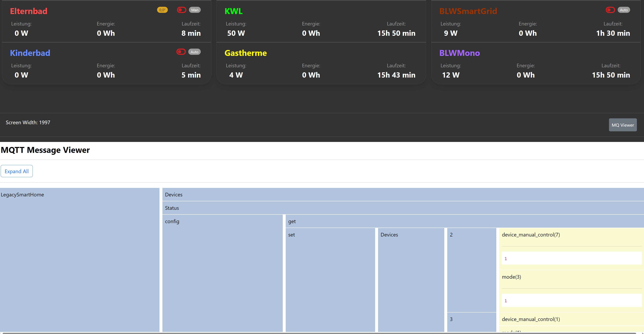Click the Kinderbad Auto mode badge
Image resolution: width=644 pixels, height=334 pixels.
coord(194,52)
